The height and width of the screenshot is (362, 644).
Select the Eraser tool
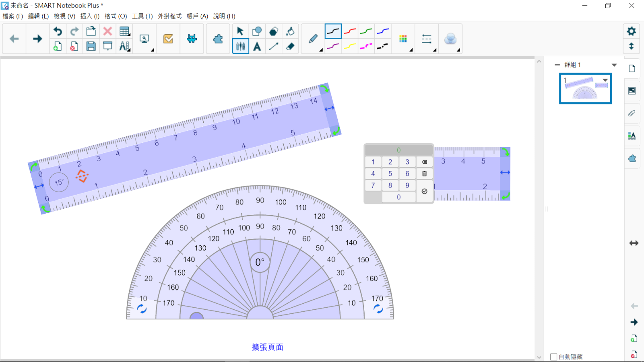coord(290,47)
